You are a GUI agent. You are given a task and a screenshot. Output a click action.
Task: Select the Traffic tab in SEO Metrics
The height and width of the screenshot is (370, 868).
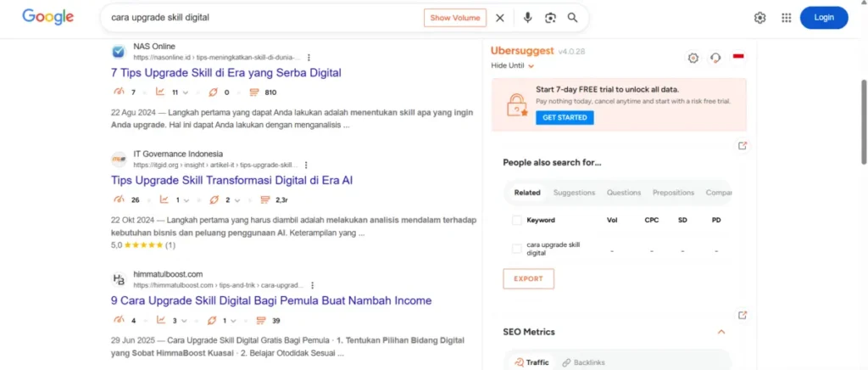coord(531,362)
